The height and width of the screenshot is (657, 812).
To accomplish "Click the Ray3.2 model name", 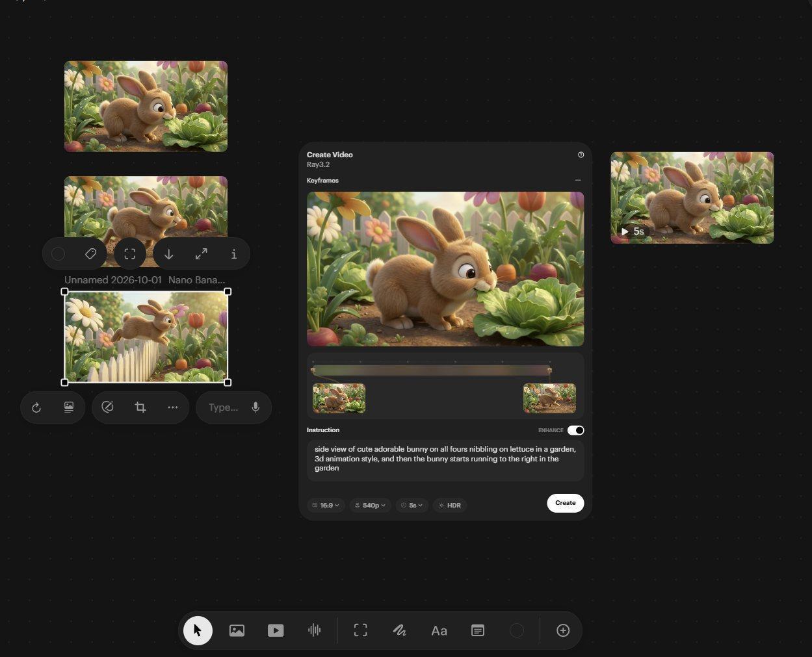I will point(318,164).
